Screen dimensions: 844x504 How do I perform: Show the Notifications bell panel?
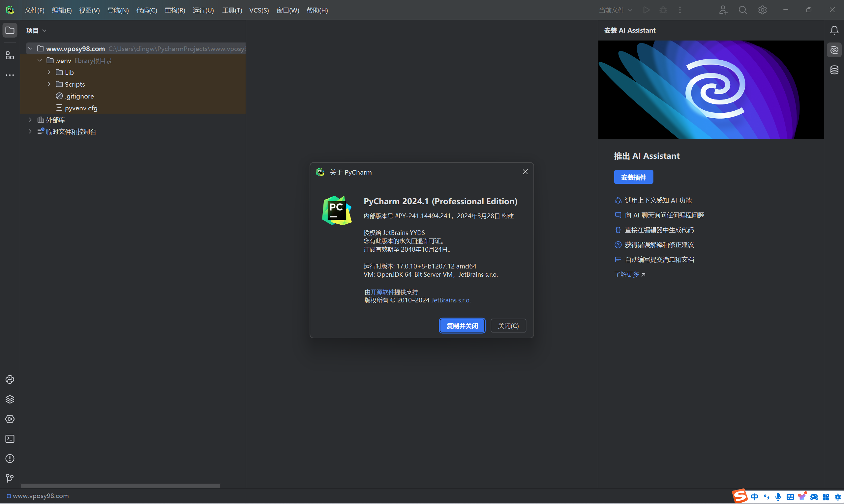pyautogui.click(x=834, y=30)
